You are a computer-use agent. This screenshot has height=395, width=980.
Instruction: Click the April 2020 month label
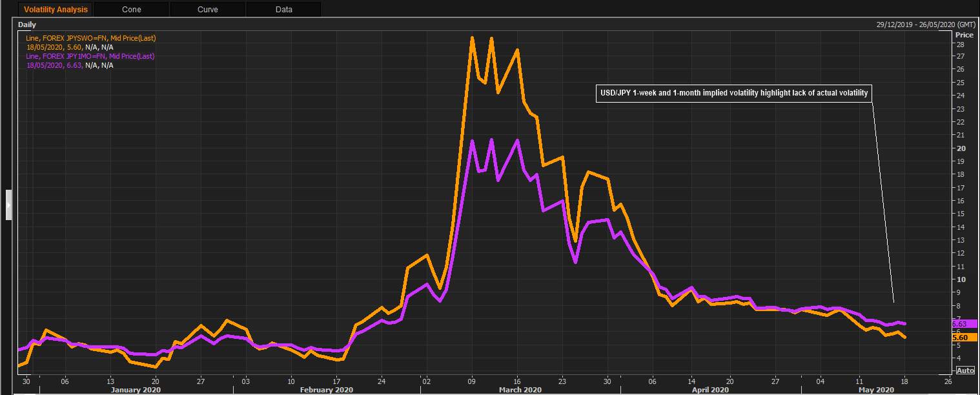(x=710, y=390)
